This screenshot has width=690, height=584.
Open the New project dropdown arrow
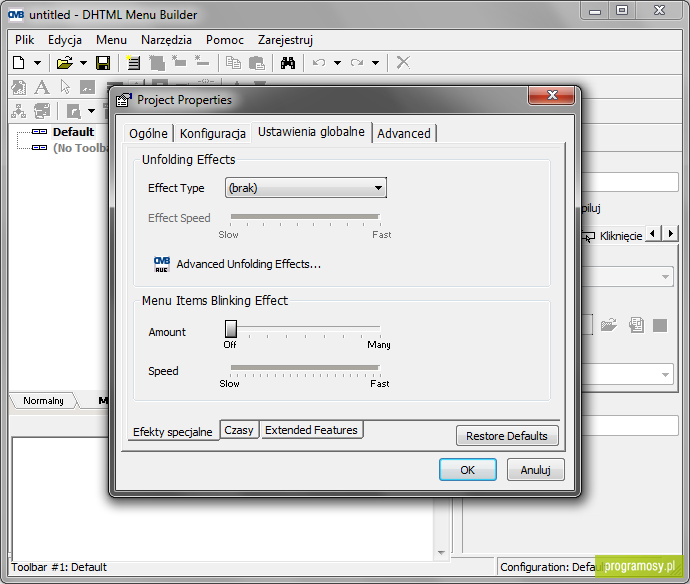click(x=37, y=63)
